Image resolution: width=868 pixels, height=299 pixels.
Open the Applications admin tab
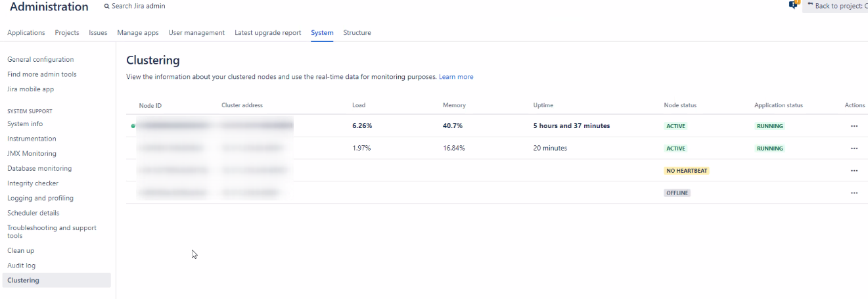26,33
